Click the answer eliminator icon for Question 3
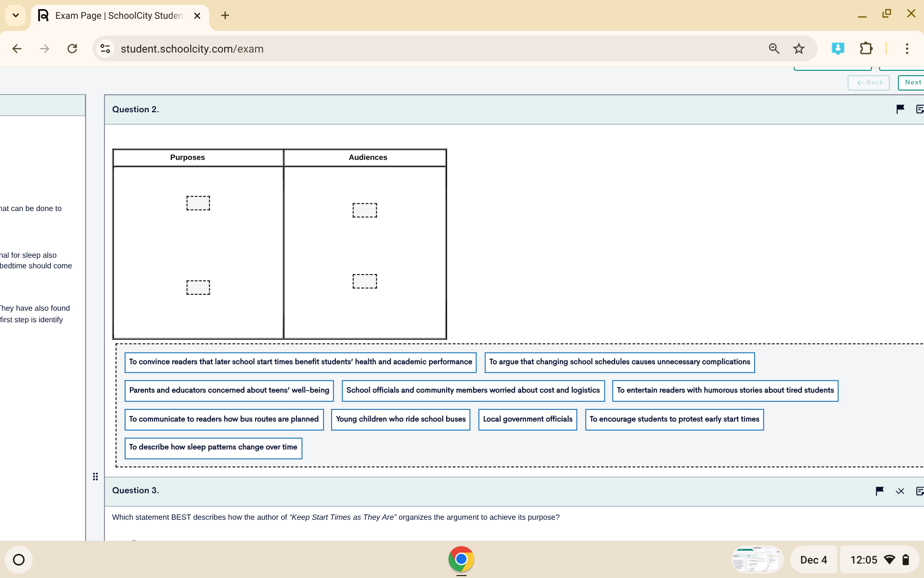 [900, 491]
